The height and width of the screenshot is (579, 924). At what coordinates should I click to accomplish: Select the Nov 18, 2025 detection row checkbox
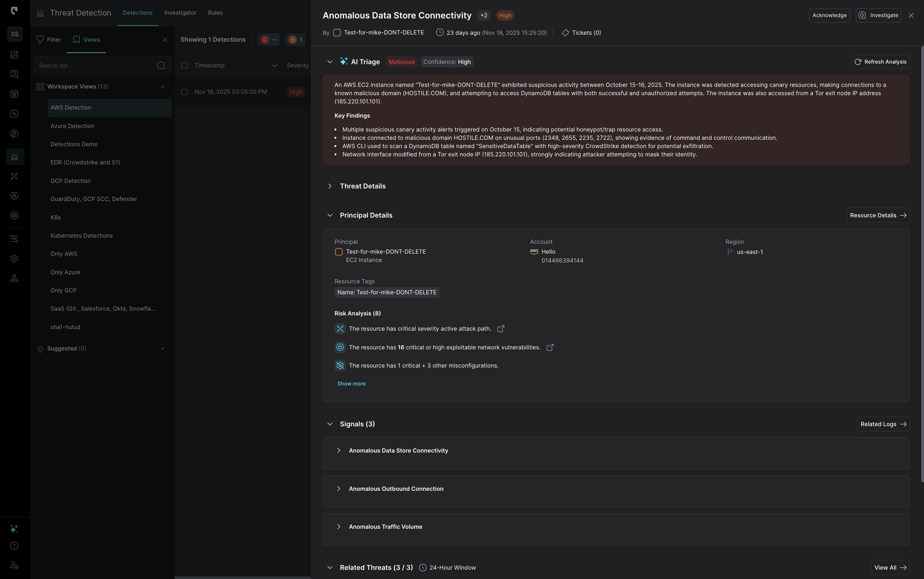tap(184, 92)
